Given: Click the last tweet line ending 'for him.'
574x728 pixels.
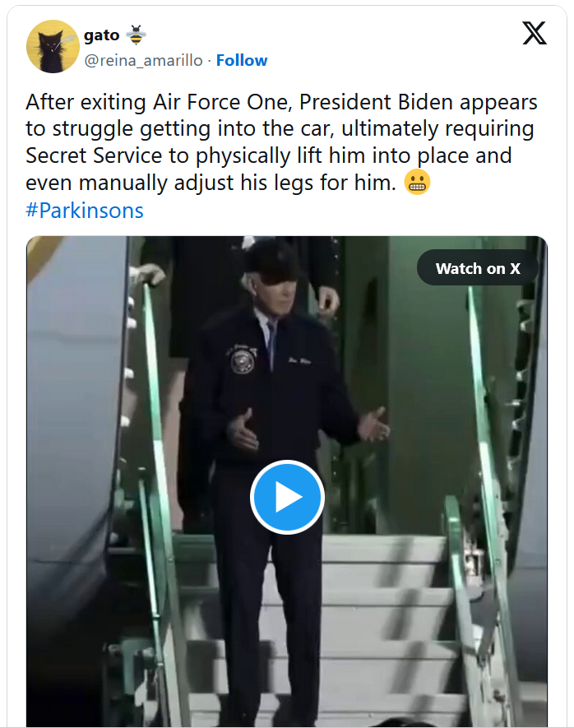Looking at the screenshot, I should coord(211,183).
